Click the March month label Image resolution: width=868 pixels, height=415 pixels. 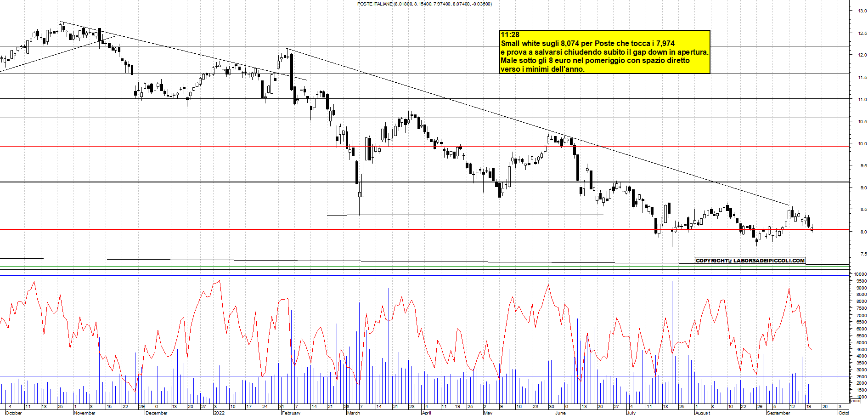click(354, 413)
